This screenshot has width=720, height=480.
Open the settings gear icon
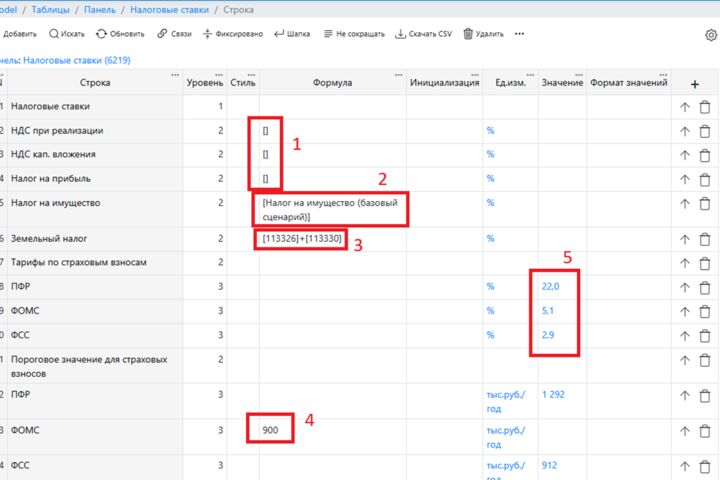tap(711, 35)
